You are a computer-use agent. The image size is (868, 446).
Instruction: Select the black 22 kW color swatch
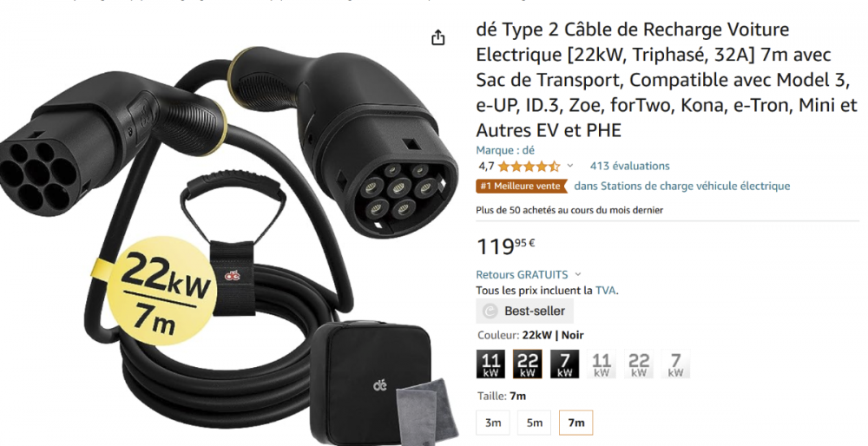coord(528,364)
